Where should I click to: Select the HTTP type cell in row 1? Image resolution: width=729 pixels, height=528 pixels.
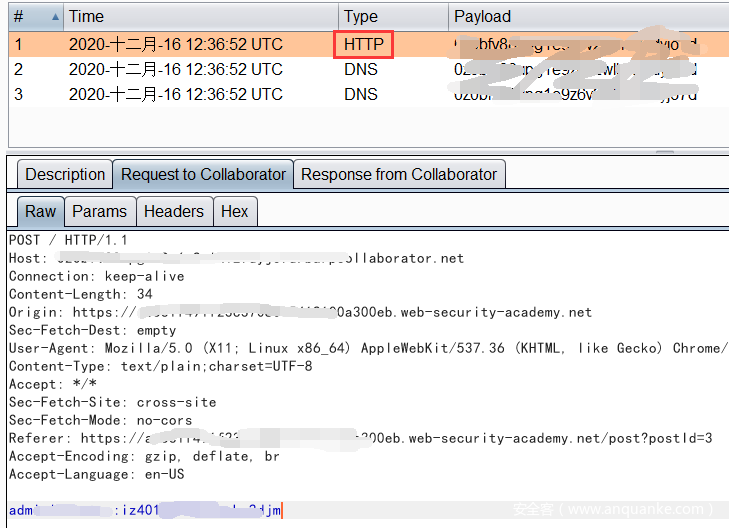coord(363,44)
